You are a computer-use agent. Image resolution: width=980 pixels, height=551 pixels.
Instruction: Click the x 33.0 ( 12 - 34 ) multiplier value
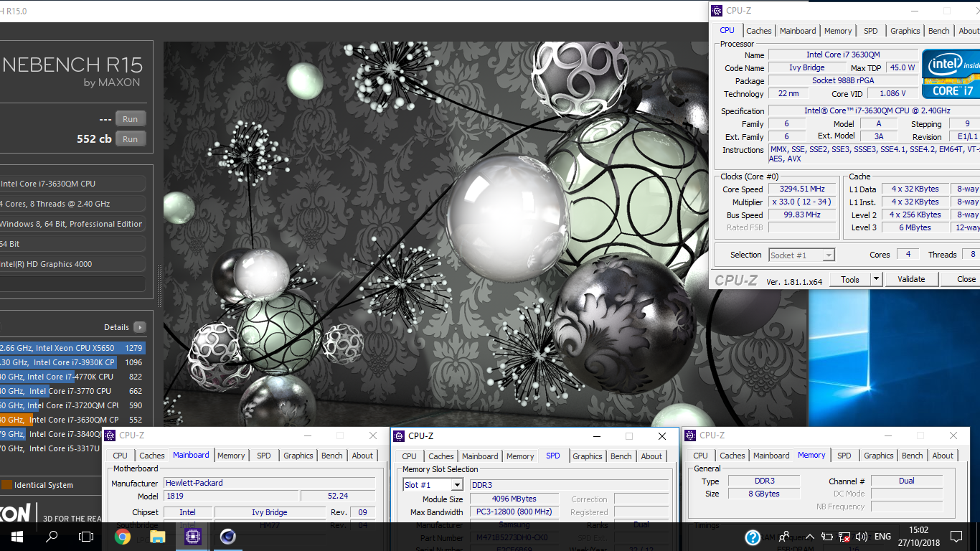coord(802,202)
